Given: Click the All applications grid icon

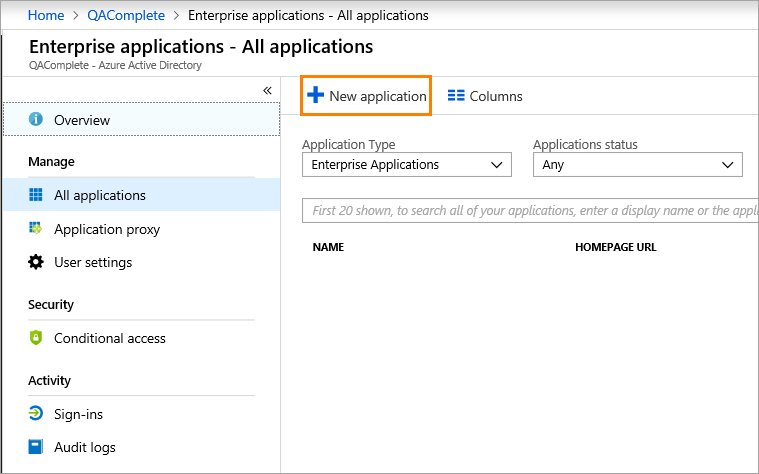Looking at the screenshot, I should tap(36, 195).
